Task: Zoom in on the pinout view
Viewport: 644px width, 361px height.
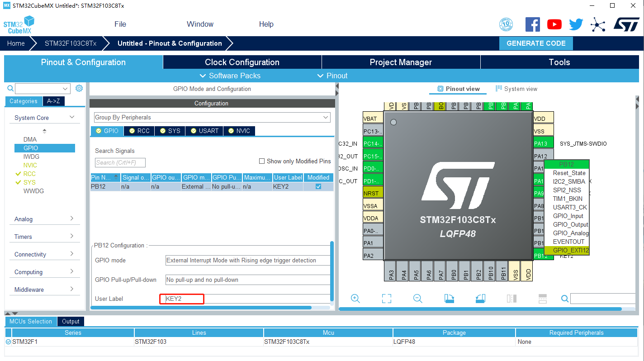Action: point(355,299)
